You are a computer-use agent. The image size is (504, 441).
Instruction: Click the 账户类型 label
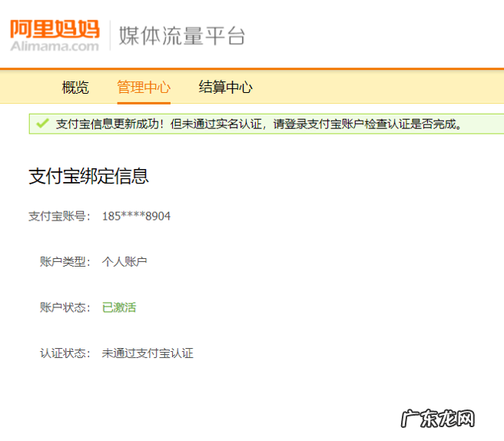pyautogui.click(x=65, y=262)
